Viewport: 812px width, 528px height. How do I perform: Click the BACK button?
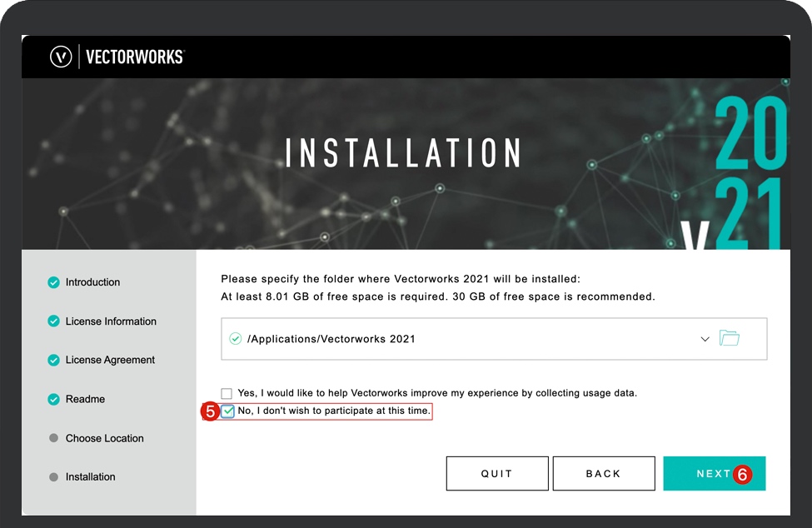coord(604,473)
